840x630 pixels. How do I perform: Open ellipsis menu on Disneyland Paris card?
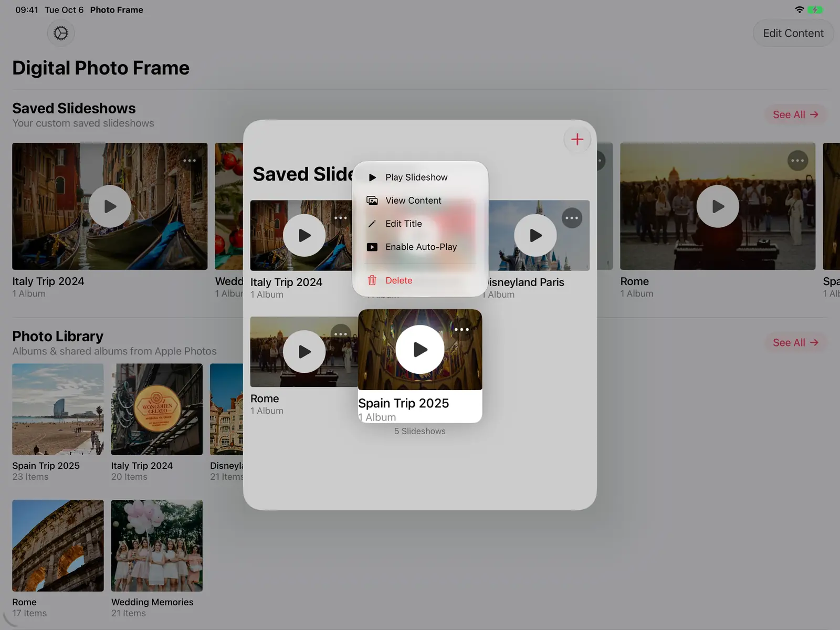click(572, 218)
